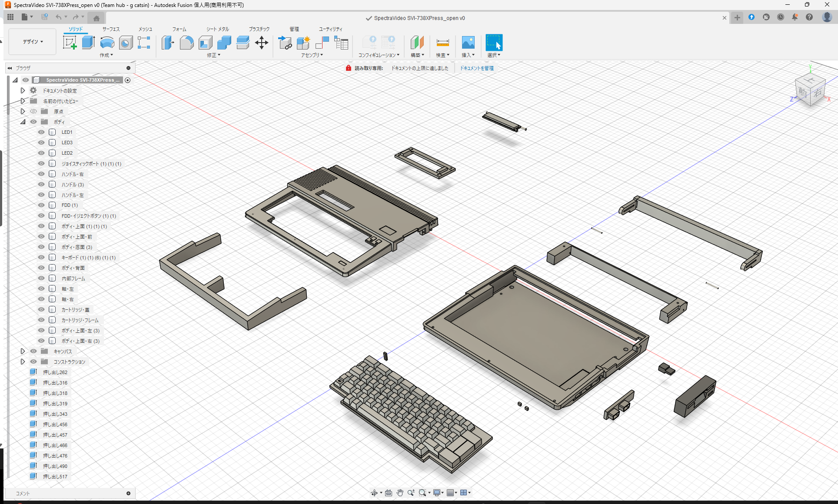The image size is (838, 504).
Task: Click the Move/Copy tool icon
Action: pyautogui.click(x=261, y=43)
